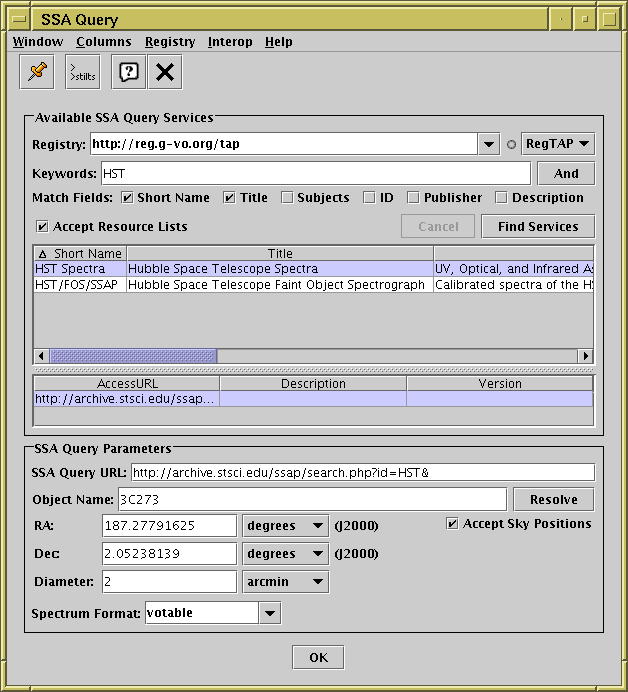The height and width of the screenshot is (692, 628).
Task: Toggle Accept Sky Positions checkbox
Action: point(453,524)
